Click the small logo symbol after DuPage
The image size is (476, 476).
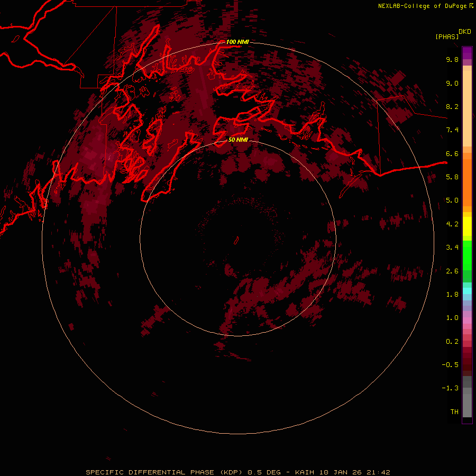pyautogui.click(x=471, y=5)
